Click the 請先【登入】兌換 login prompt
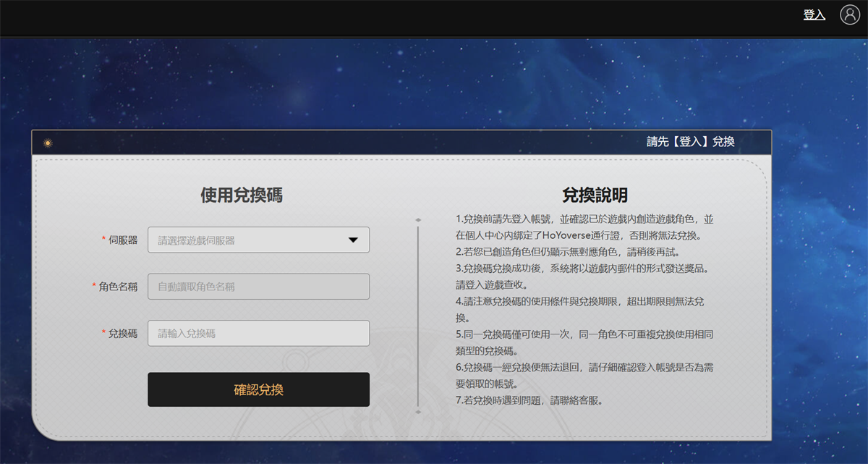 [x=691, y=142]
